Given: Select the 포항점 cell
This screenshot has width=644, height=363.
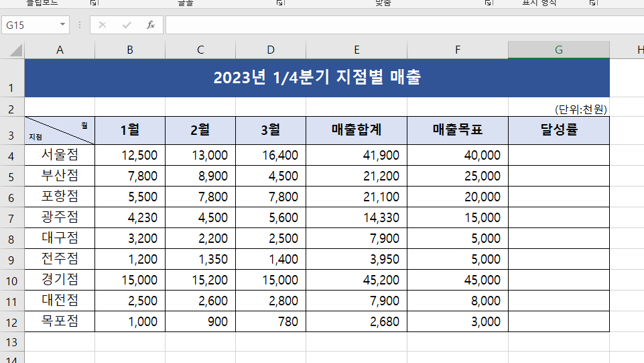Looking at the screenshot, I should pyautogui.click(x=60, y=197).
